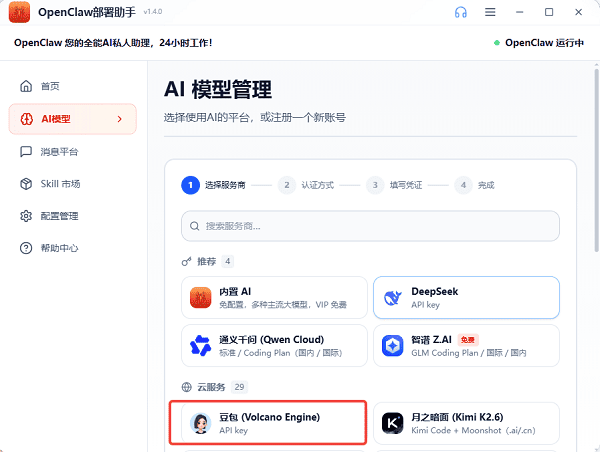Open Skill 市场 in the sidebar

tap(73, 184)
